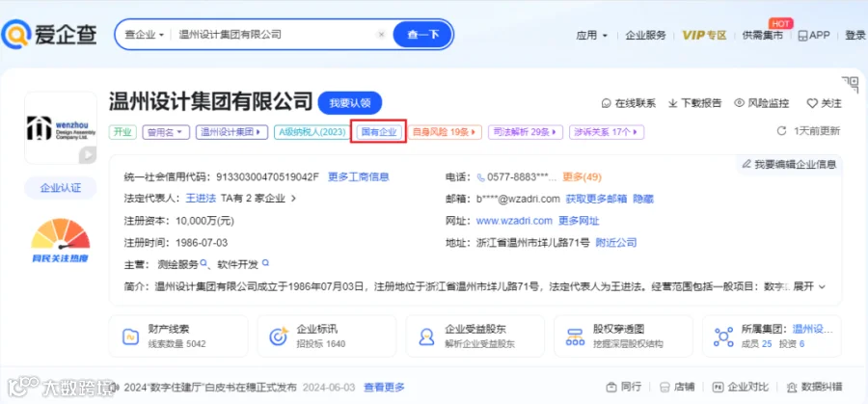Click the 查一下 search button
Screen dimensions: 868x404
(423, 35)
